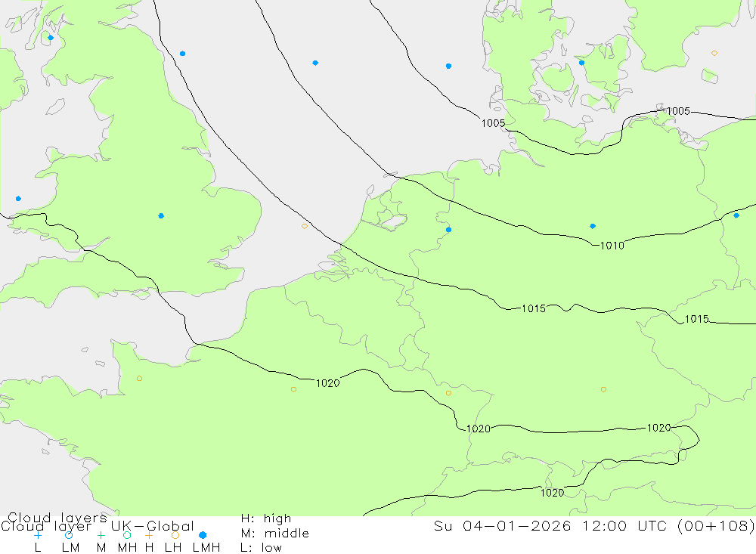This screenshot has width=756, height=554.
Task: Select the blue North Sea marker nearest the Scottish coast
Action: coord(182,54)
